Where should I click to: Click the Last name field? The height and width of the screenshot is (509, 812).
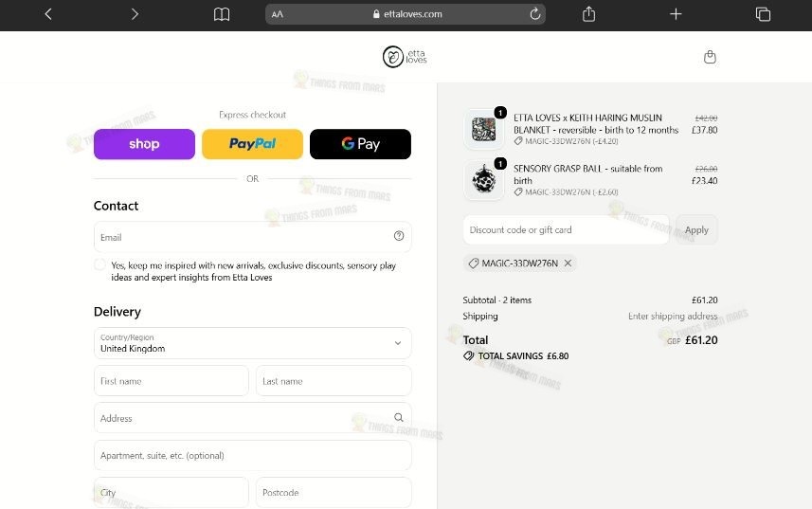pos(334,381)
